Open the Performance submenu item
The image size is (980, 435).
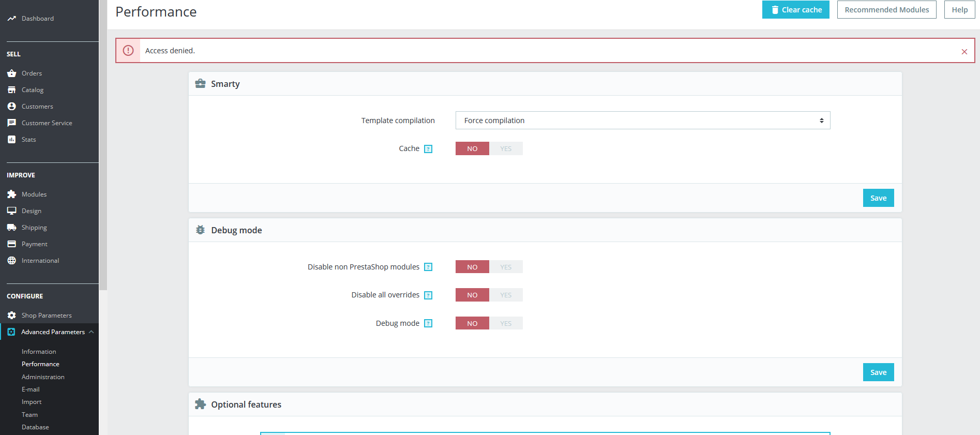pyautogui.click(x=40, y=364)
